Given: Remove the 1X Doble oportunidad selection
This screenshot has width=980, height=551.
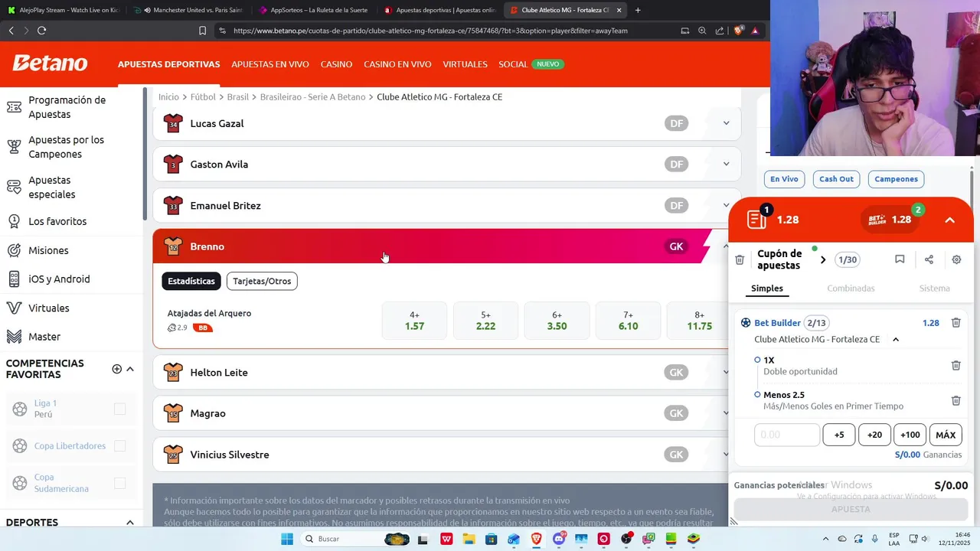Looking at the screenshot, I should [x=955, y=366].
